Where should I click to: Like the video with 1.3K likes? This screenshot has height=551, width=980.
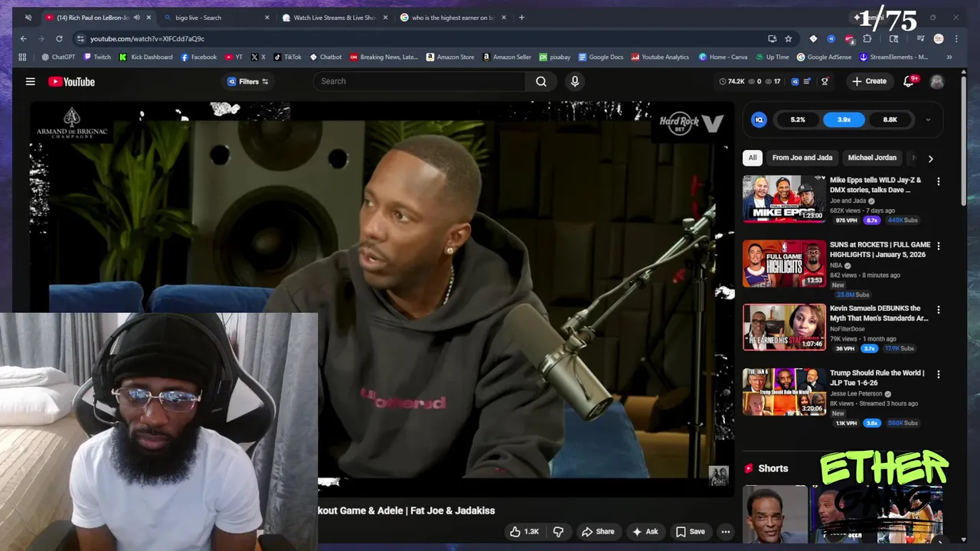pyautogui.click(x=524, y=531)
